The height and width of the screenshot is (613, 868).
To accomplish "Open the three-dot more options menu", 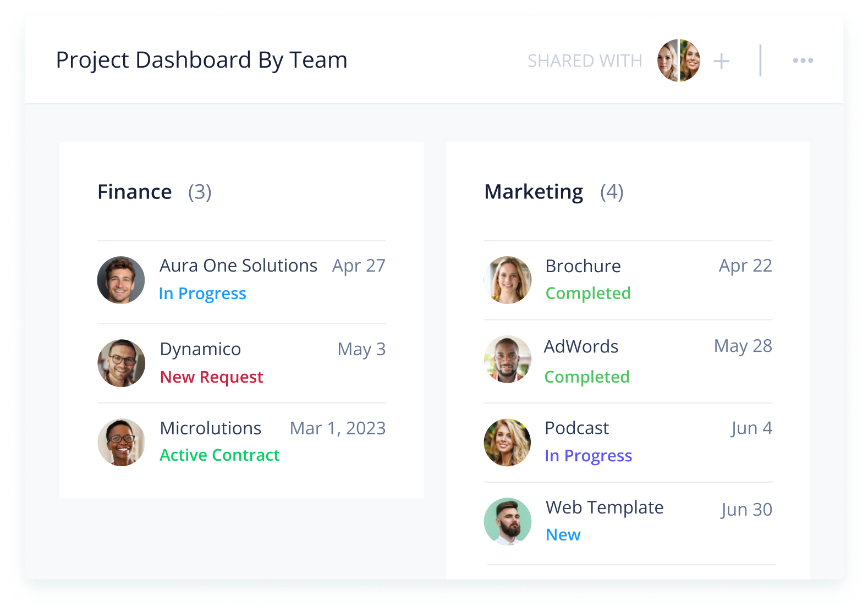I will pos(803,60).
